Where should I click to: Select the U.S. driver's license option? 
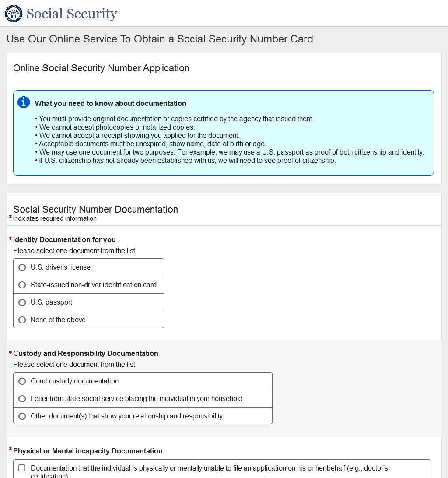22,267
